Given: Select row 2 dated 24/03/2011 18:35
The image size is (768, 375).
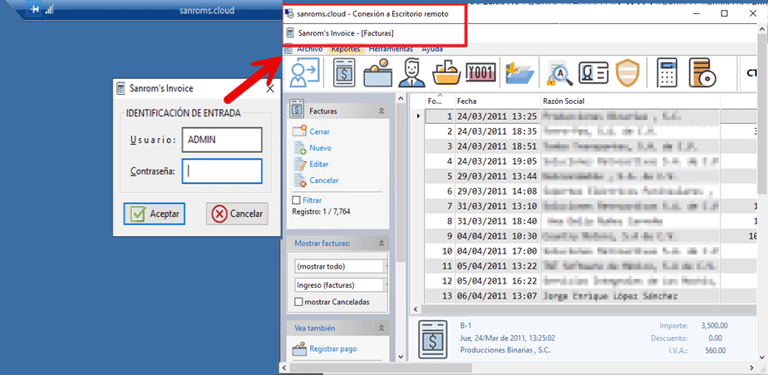Looking at the screenshot, I should [591, 132].
